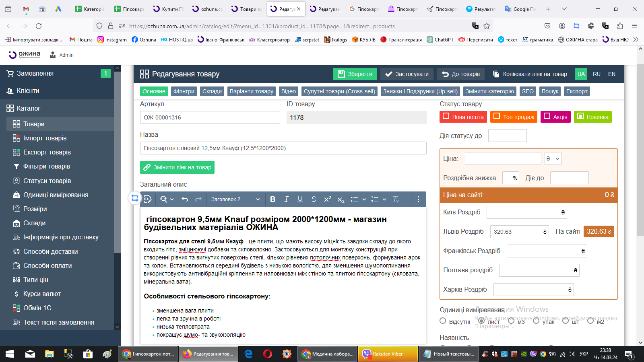
Task: Show more editor toolbar items
Action: click(418, 199)
